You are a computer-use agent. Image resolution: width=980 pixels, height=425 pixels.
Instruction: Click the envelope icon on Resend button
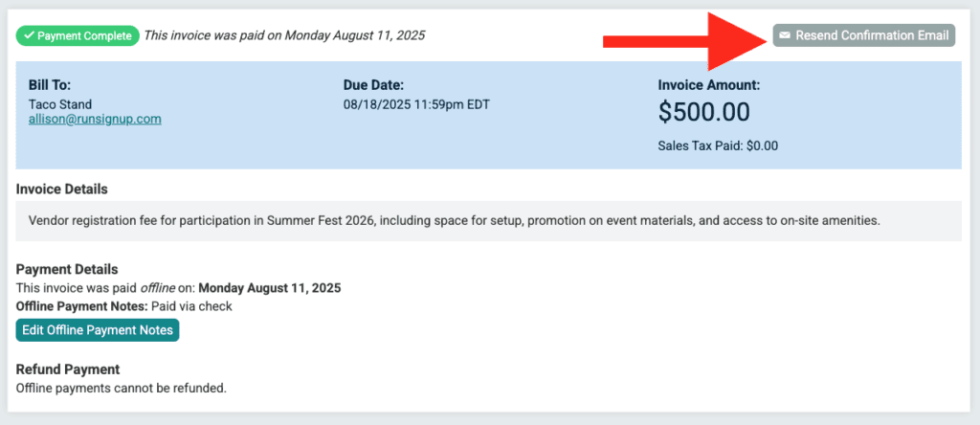point(785,35)
